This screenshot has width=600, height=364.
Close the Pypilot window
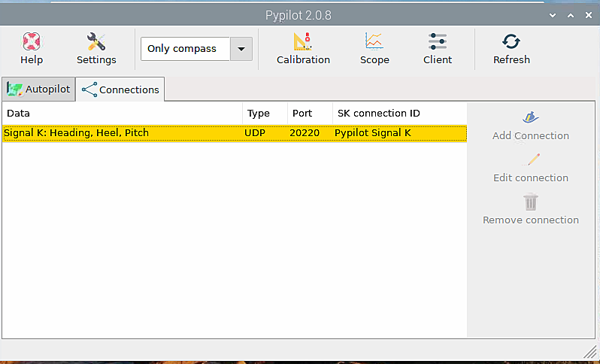tap(588, 15)
